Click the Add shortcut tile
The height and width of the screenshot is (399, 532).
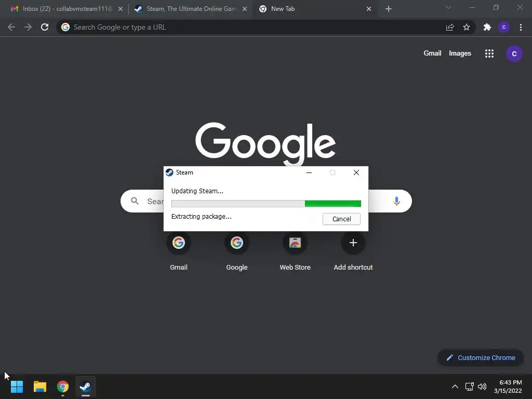pos(353,251)
